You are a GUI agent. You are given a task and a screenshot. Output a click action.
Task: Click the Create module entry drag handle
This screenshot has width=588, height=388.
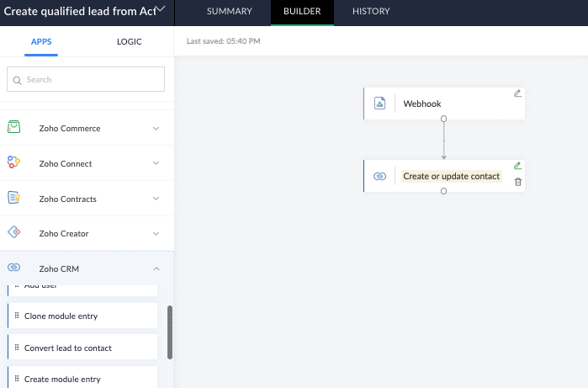click(x=17, y=379)
